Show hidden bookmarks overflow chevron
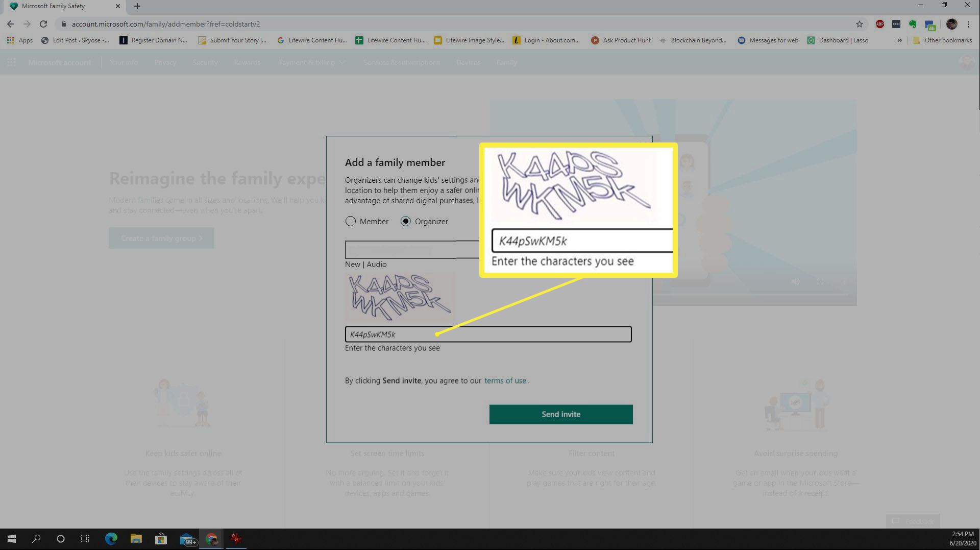This screenshot has height=550, width=980. pos(899,40)
